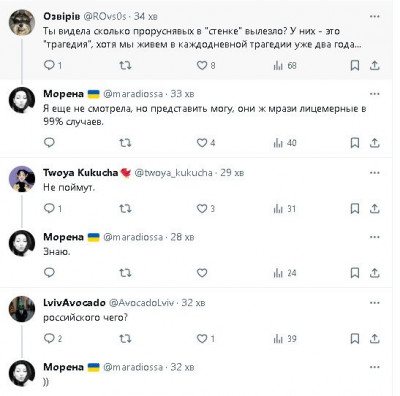Viewport: 400px width, 396px height.
Task: Open more options for Озвірів's tweet
Action: (x=375, y=16)
